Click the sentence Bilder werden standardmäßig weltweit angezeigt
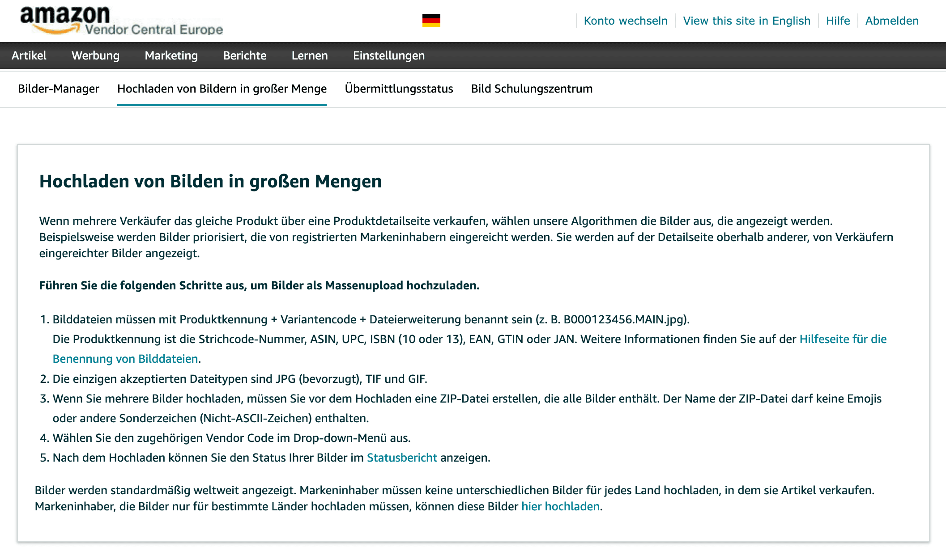This screenshot has width=946, height=560. [165, 490]
